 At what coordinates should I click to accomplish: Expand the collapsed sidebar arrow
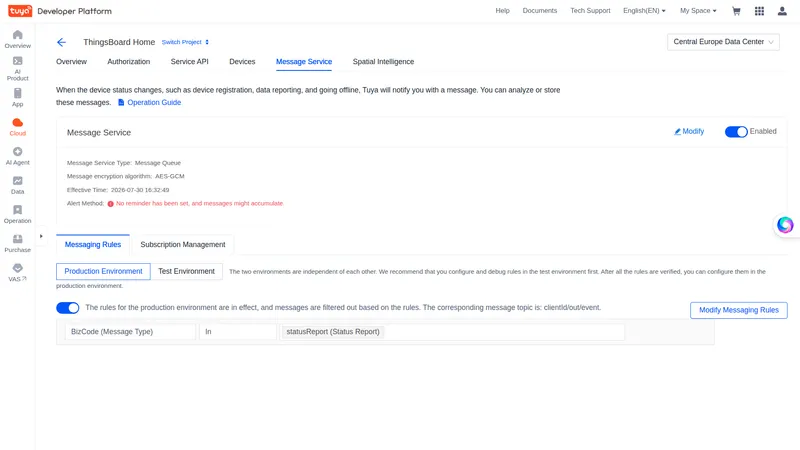[x=41, y=236]
